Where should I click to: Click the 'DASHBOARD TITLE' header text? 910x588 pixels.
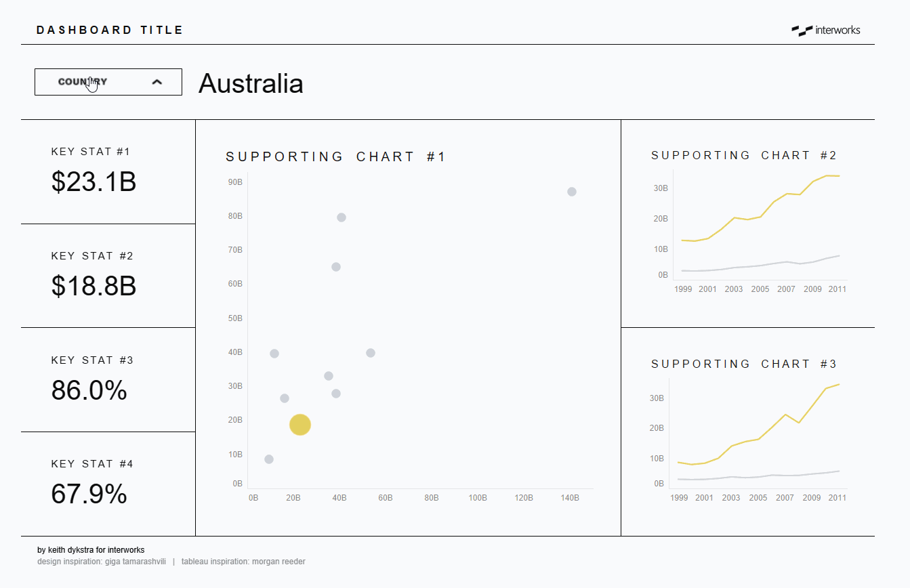pyautogui.click(x=110, y=30)
